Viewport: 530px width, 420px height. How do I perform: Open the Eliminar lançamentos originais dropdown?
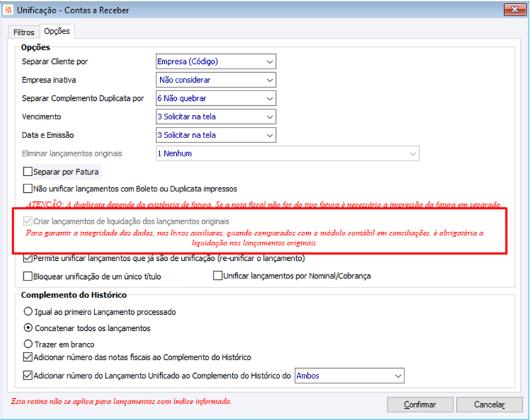288,154
